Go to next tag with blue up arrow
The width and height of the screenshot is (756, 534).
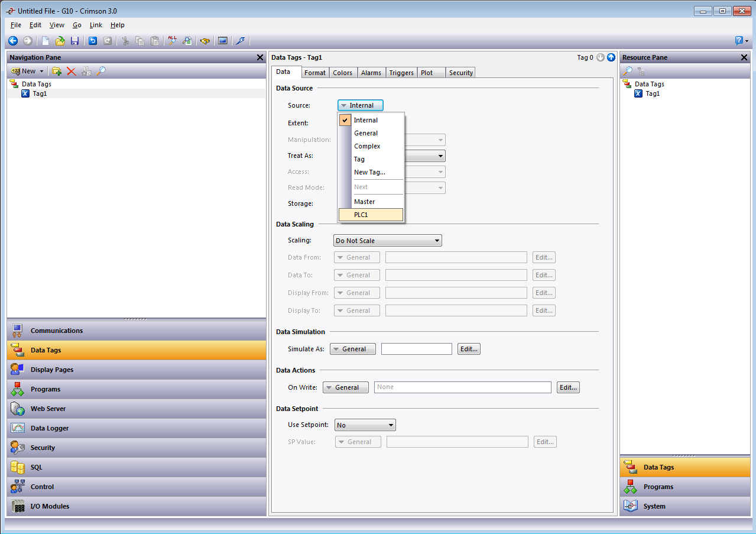tap(611, 57)
